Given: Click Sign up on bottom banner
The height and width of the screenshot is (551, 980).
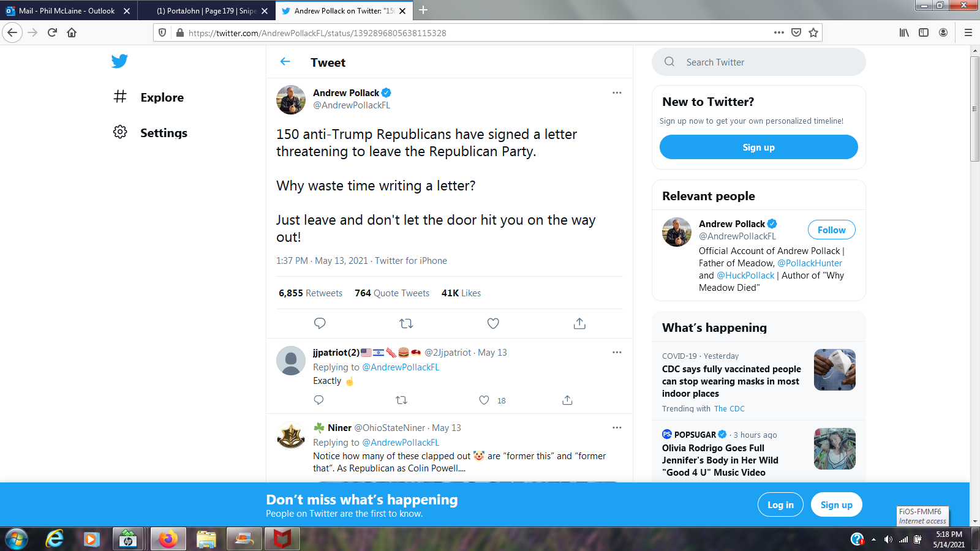Looking at the screenshot, I should pyautogui.click(x=836, y=504).
